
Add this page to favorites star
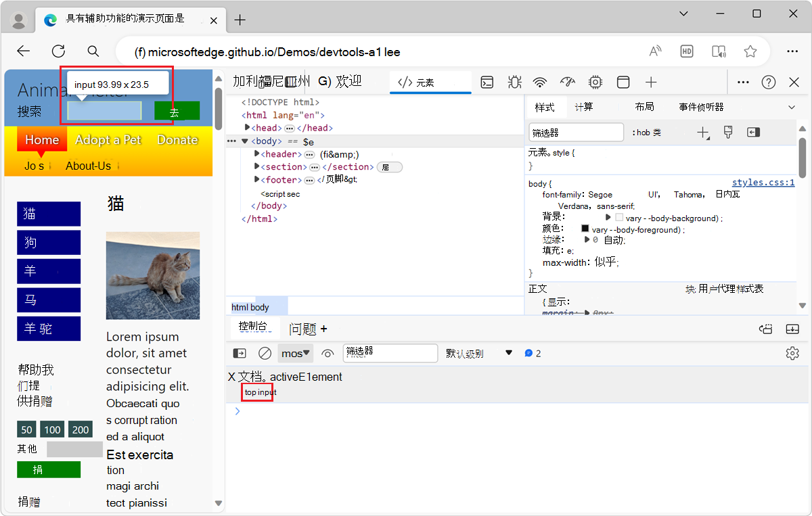[x=750, y=51]
